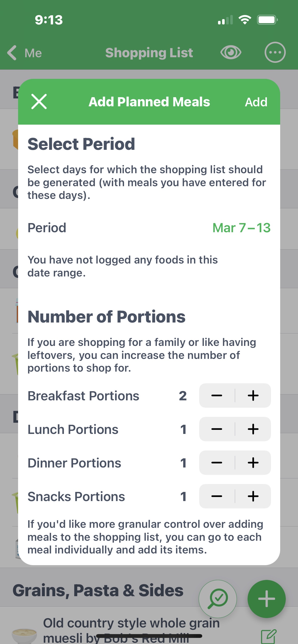Tap the Shopping List title

(149, 53)
